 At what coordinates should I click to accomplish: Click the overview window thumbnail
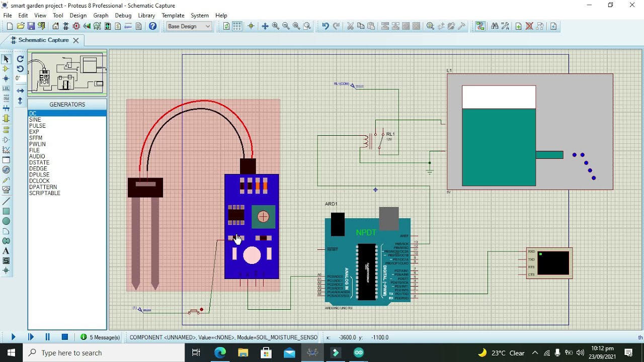tap(67, 72)
